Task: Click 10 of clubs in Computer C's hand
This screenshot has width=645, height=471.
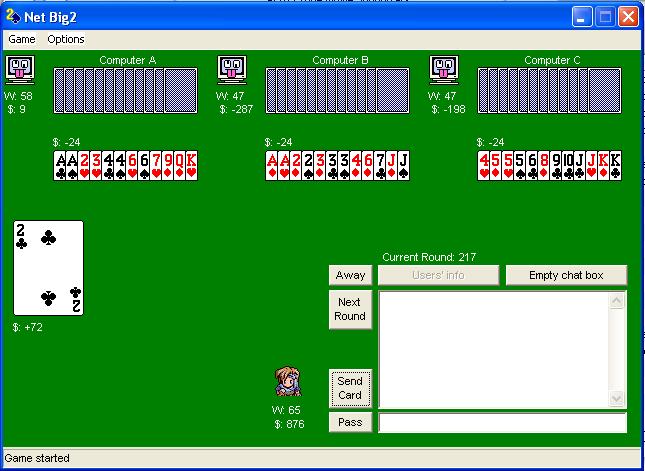Action: [568, 165]
